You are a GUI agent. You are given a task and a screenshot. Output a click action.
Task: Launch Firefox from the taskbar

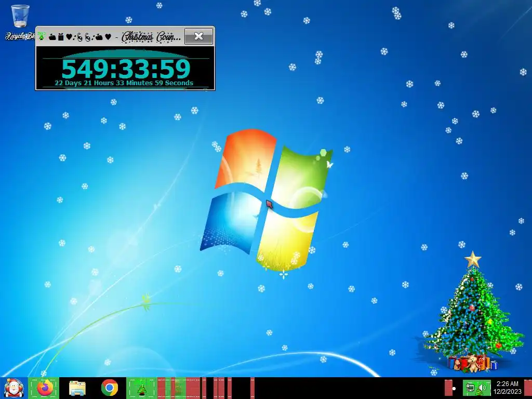coord(45,388)
